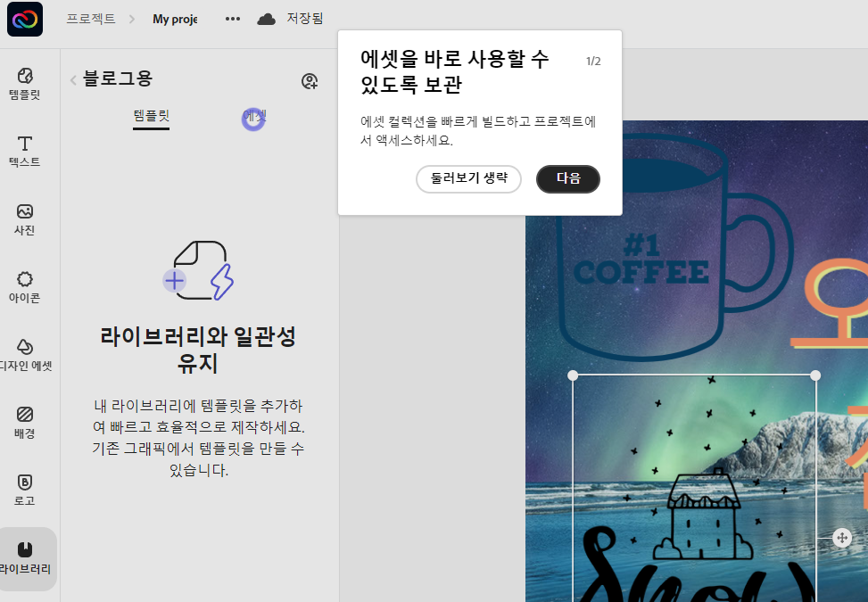
Task: Click the top-right selection handle
Action: point(815,375)
